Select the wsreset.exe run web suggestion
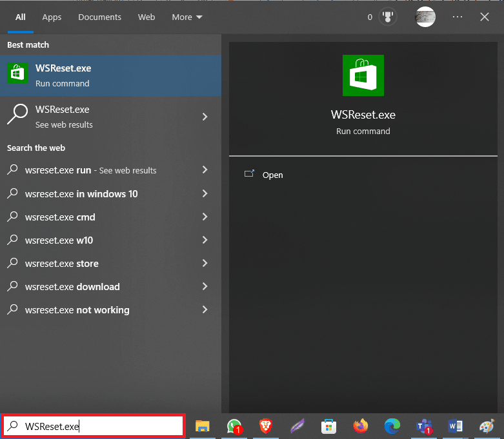This screenshot has width=504, height=439. tap(110, 170)
